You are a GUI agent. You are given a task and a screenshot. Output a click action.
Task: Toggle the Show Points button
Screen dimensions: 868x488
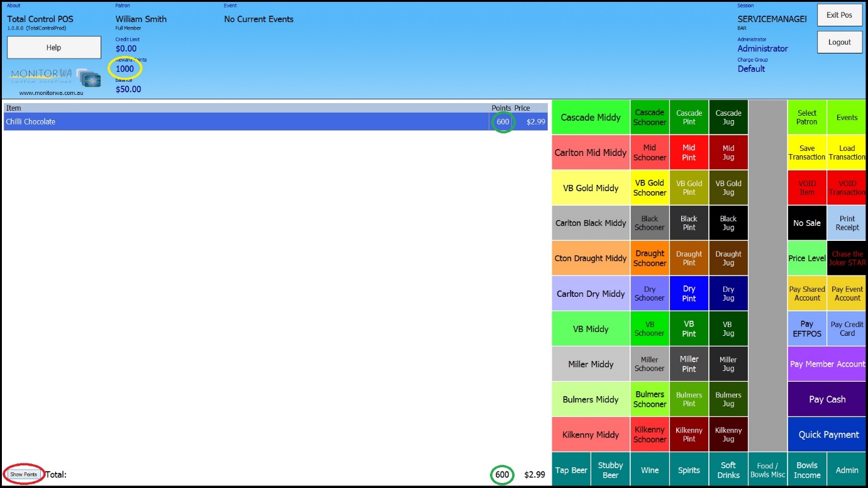[x=24, y=474]
